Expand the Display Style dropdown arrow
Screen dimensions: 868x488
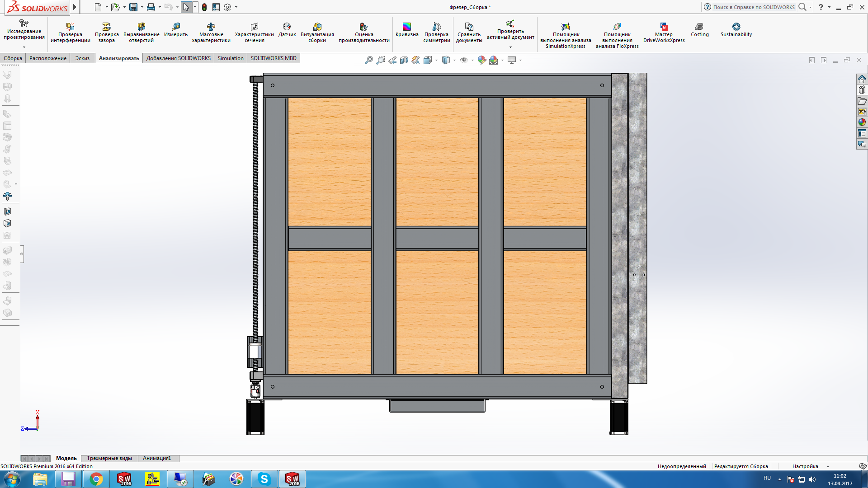(x=454, y=60)
